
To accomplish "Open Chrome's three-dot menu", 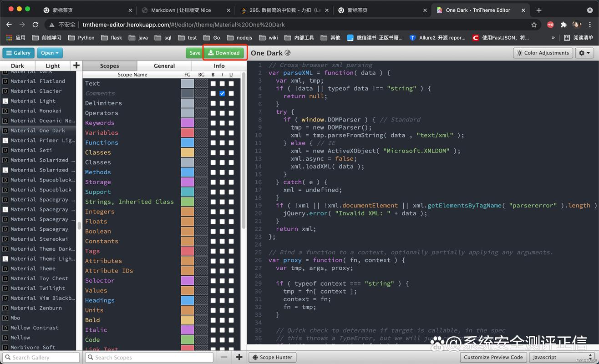I will point(590,25).
